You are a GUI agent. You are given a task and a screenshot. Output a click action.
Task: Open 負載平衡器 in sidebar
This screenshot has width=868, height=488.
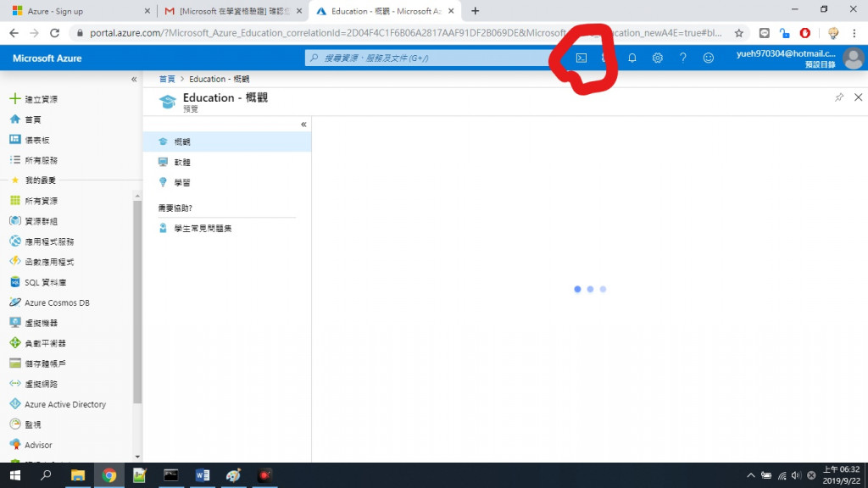pos(45,343)
